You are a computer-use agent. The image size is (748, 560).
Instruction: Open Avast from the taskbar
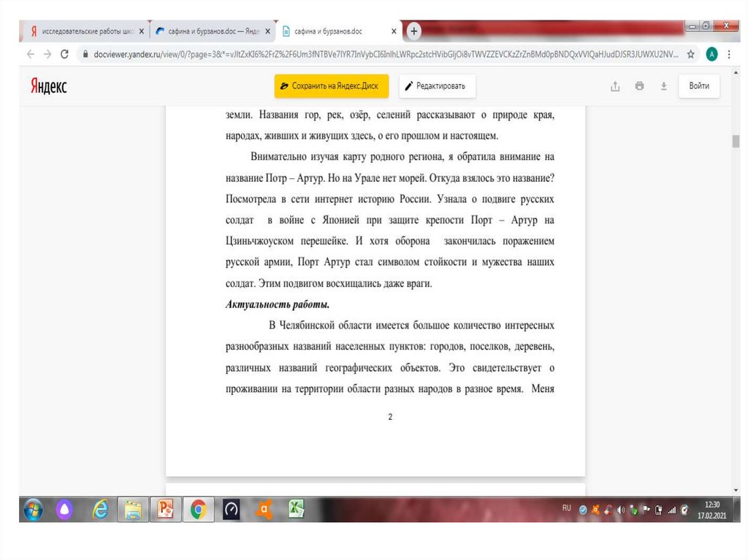[263, 510]
